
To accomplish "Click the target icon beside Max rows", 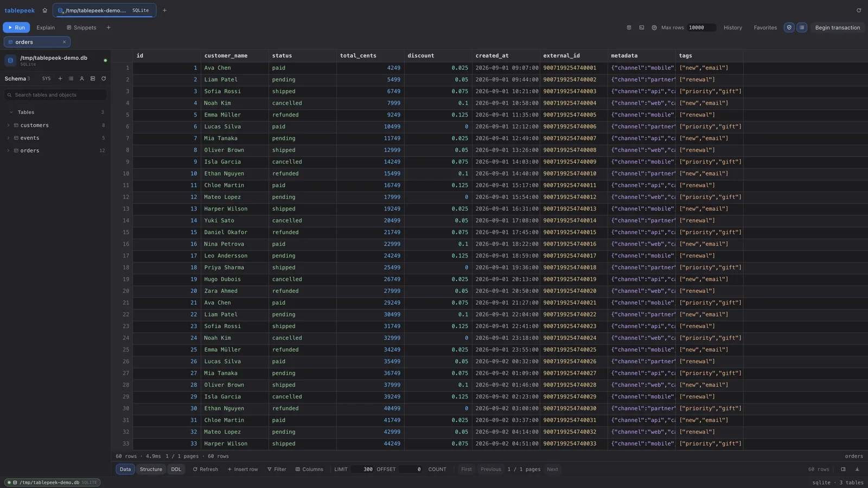I will point(654,28).
